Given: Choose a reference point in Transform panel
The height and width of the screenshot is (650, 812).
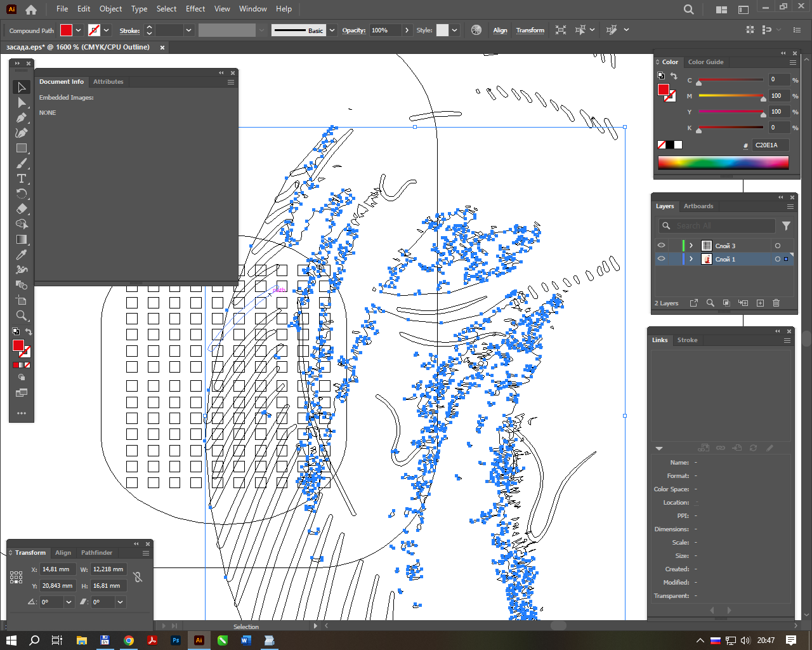Looking at the screenshot, I should (16, 577).
